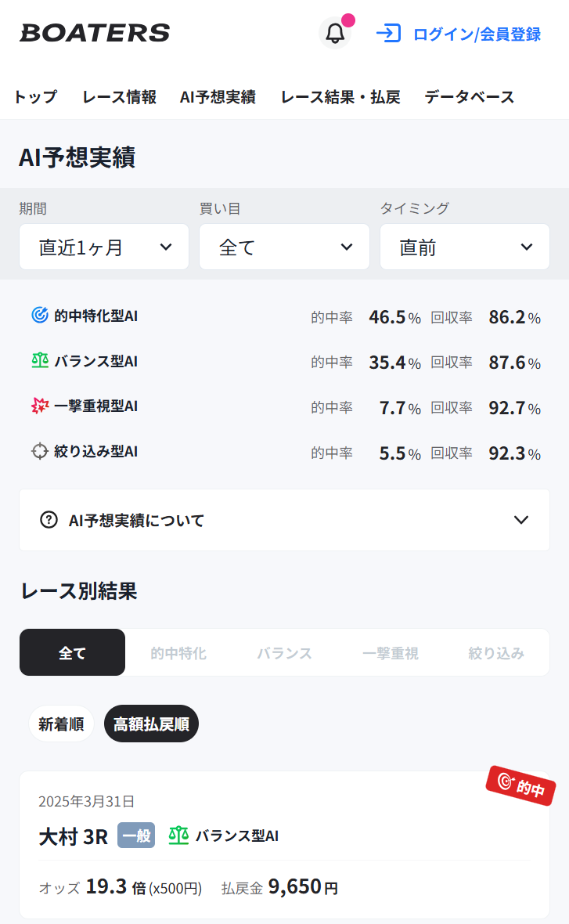Click the burst icon for 一撃重視型AI
This screenshot has width=569, height=924.
[40, 406]
